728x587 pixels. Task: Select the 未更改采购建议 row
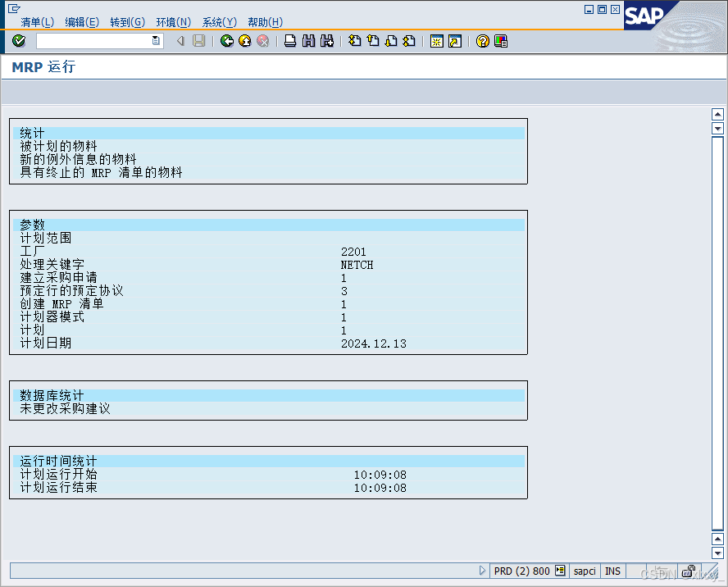coord(269,408)
